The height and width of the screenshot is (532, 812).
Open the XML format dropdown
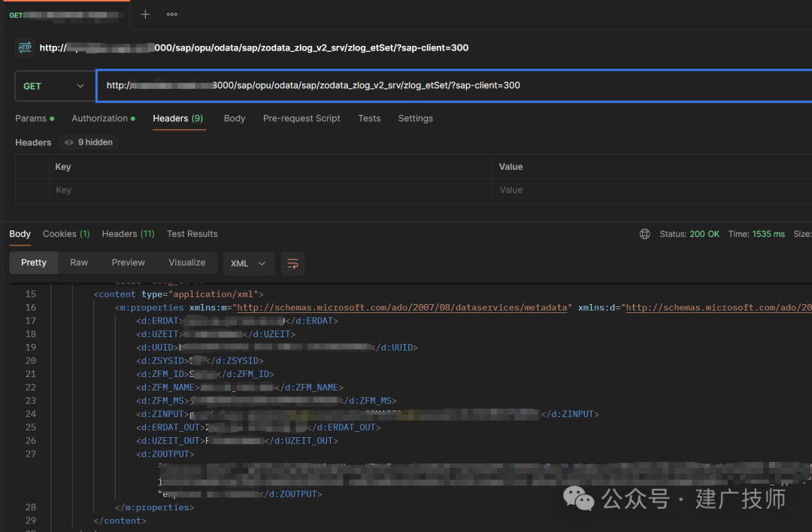click(248, 263)
